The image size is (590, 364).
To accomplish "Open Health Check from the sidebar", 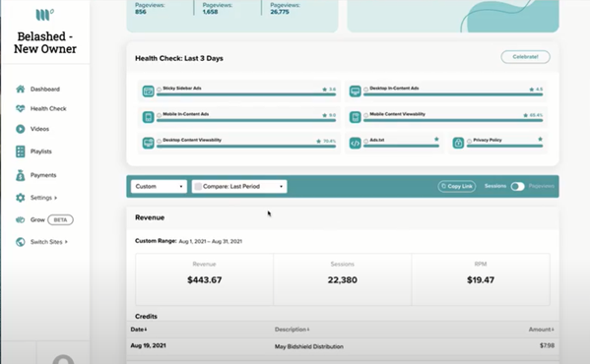I will 48,108.
